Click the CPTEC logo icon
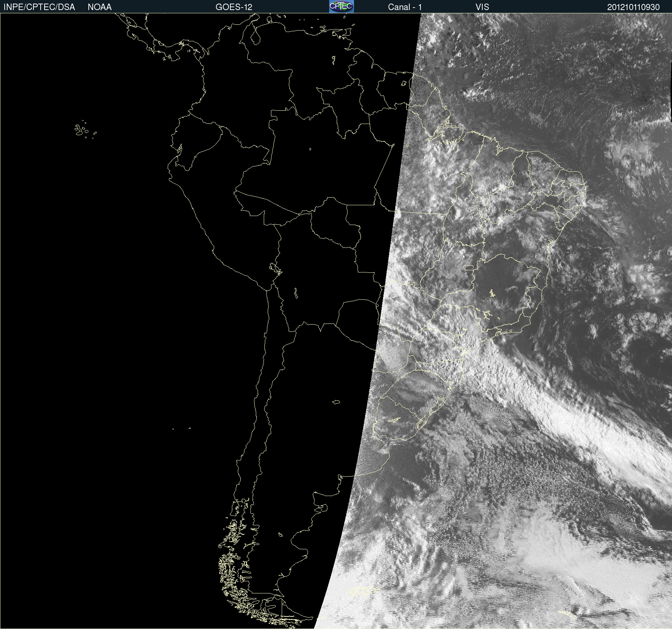672x629 pixels. click(x=341, y=6)
